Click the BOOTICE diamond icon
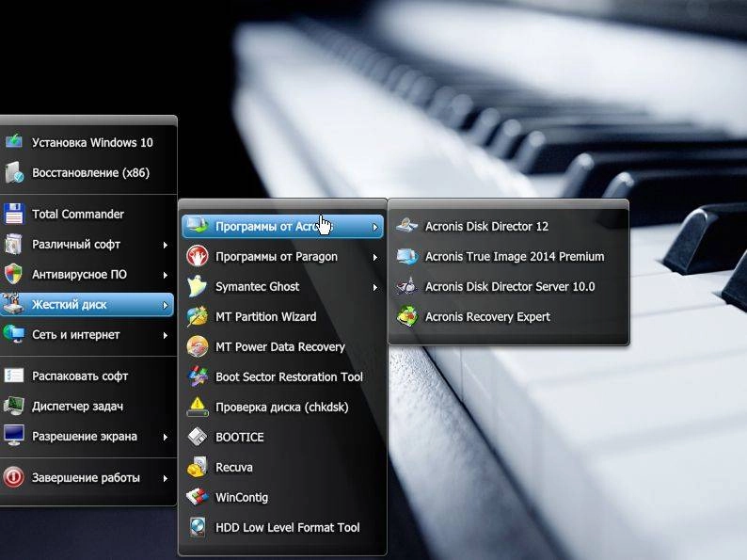This screenshot has height=560, width=747. [x=198, y=437]
